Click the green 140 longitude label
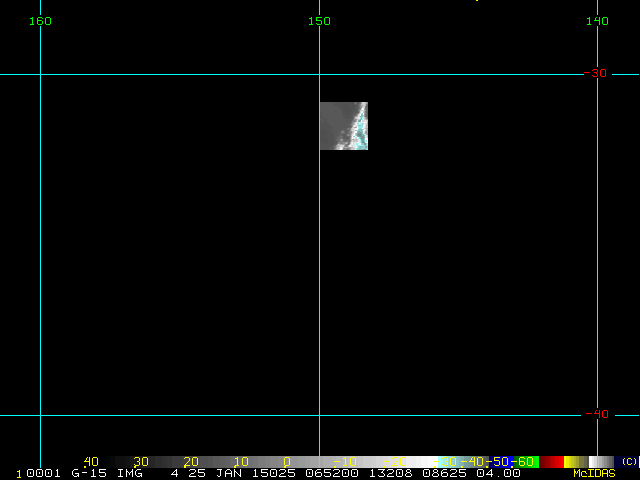Image resolution: width=640 pixels, height=480 pixels. pyautogui.click(x=597, y=21)
